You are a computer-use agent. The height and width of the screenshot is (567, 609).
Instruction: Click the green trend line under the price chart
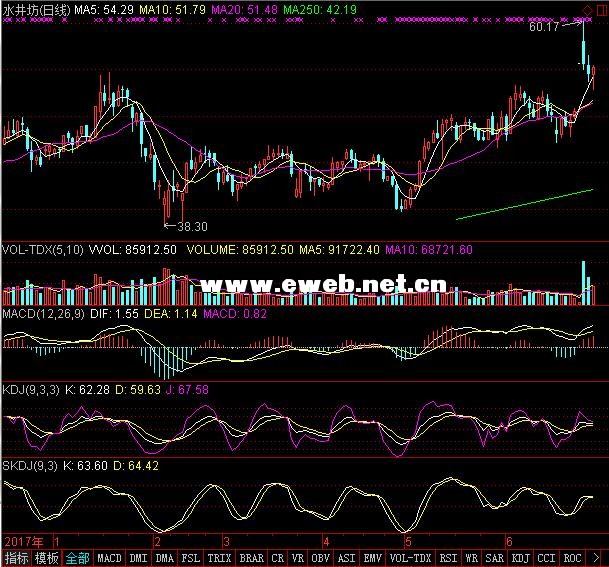pyautogui.click(x=524, y=204)
